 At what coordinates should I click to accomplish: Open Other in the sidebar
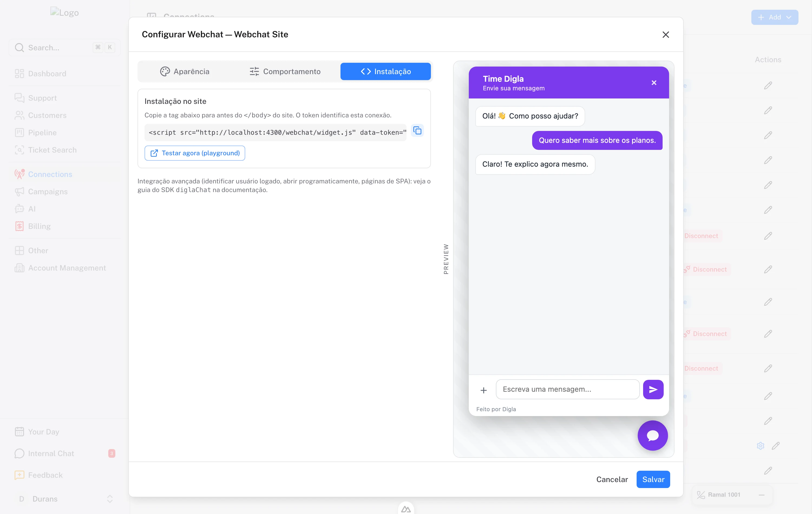click(65, 251)
